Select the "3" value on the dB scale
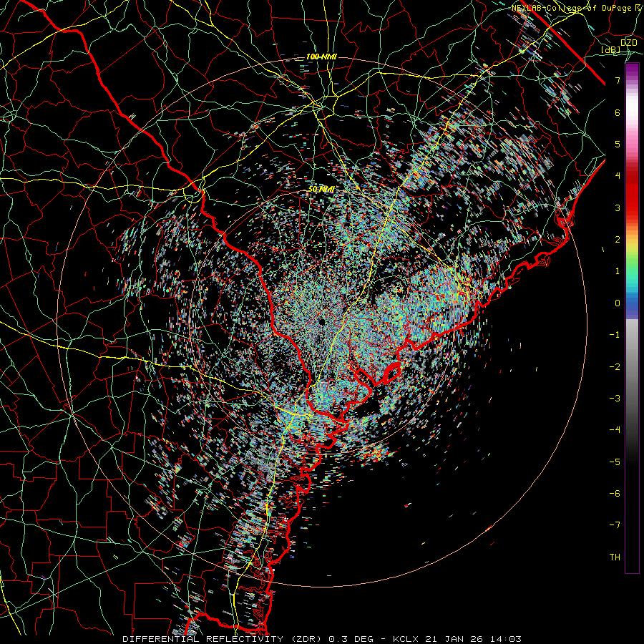Screen dimensions: 644x644 pos(618,208)
